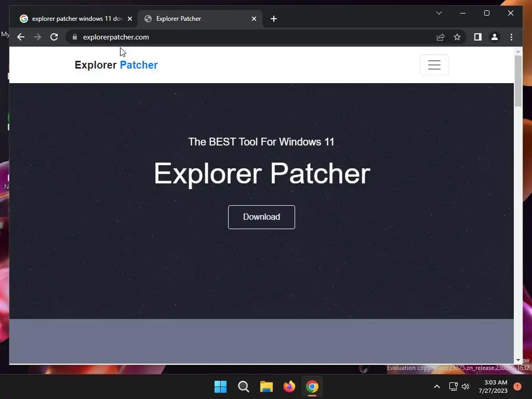
Task: Open the Chrome profile menu
Action: pyautogui.click(x=495, y=37)
